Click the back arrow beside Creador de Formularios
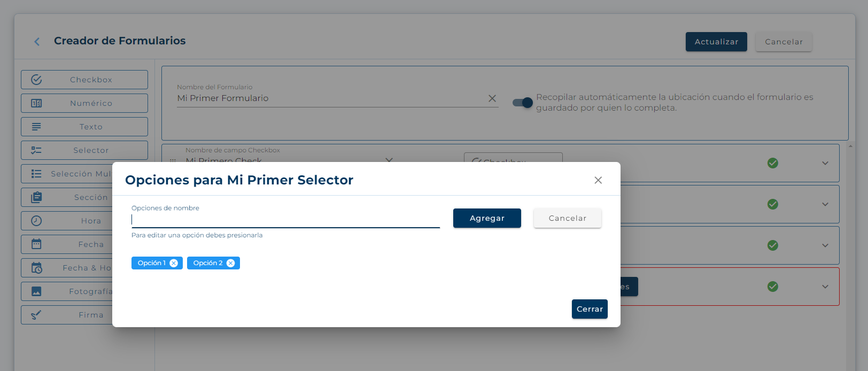 (x=37, y=42)
